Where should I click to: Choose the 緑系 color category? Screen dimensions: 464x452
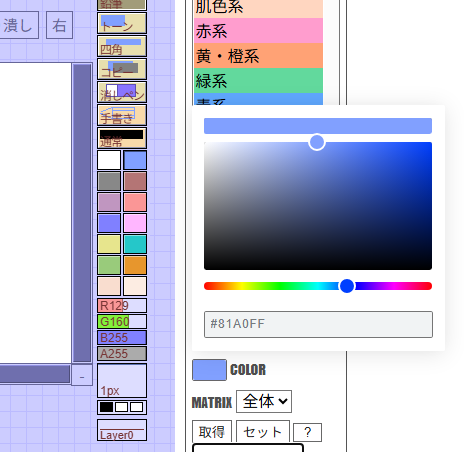point(258,81)
